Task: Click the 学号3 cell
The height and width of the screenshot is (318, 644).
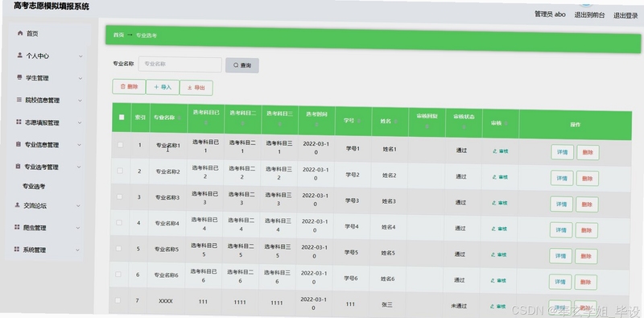Action: coord(352,200)
